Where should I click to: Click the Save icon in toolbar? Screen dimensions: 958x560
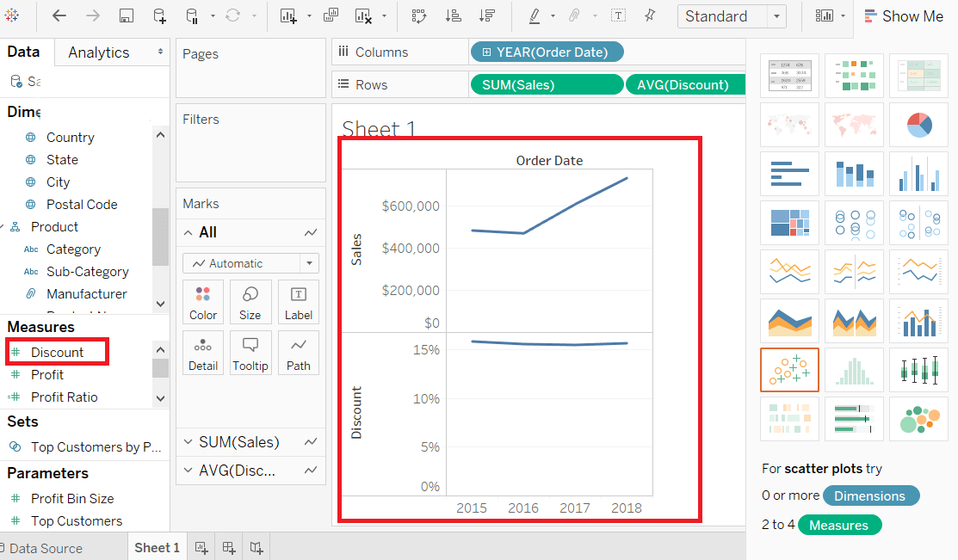click(127, 16)
